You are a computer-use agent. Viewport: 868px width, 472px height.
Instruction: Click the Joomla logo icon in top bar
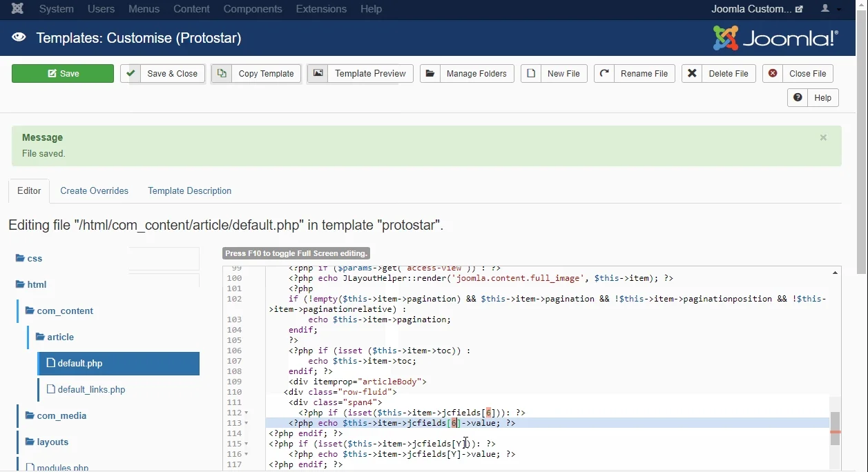17,9
